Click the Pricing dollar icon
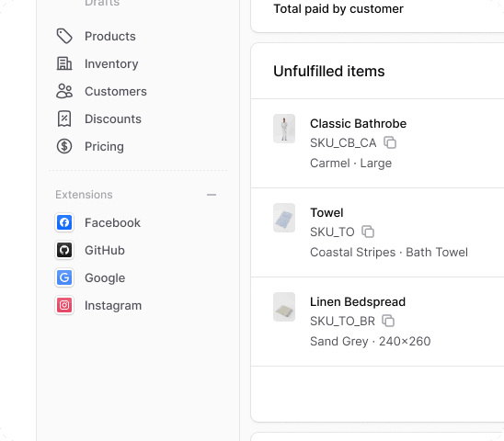This screenshot has height=441, width=504. 64,146
